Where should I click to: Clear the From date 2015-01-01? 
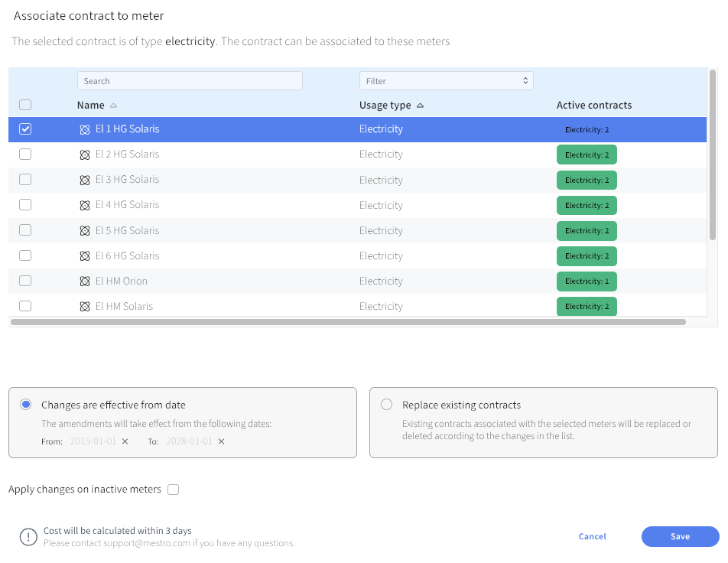pyautogui.click(x=125, y=441)
